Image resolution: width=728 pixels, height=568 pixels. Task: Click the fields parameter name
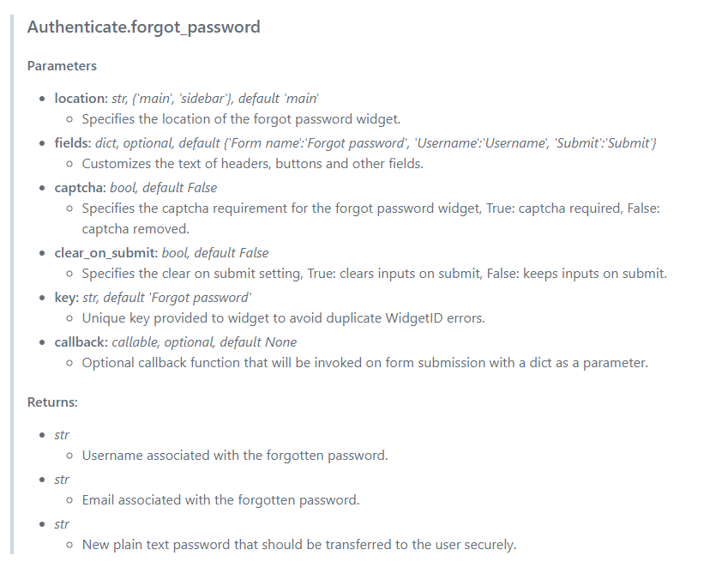tap(74, 143)
